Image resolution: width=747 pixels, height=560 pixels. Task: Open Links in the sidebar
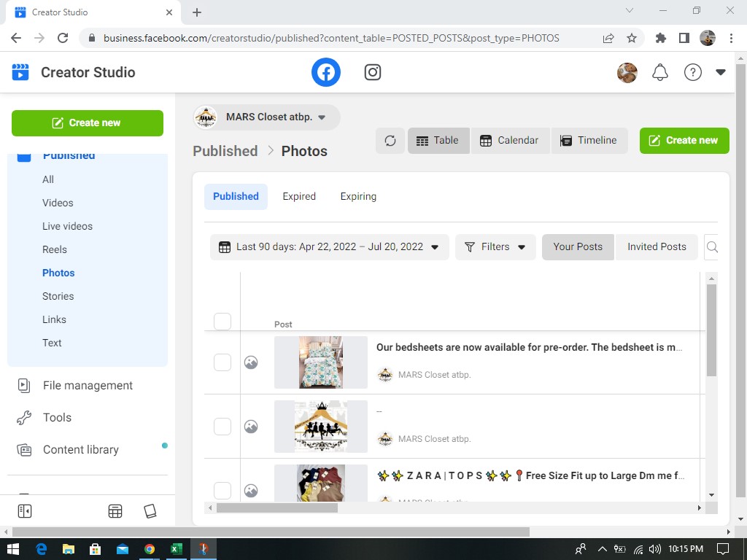click(x=54, y=319)
